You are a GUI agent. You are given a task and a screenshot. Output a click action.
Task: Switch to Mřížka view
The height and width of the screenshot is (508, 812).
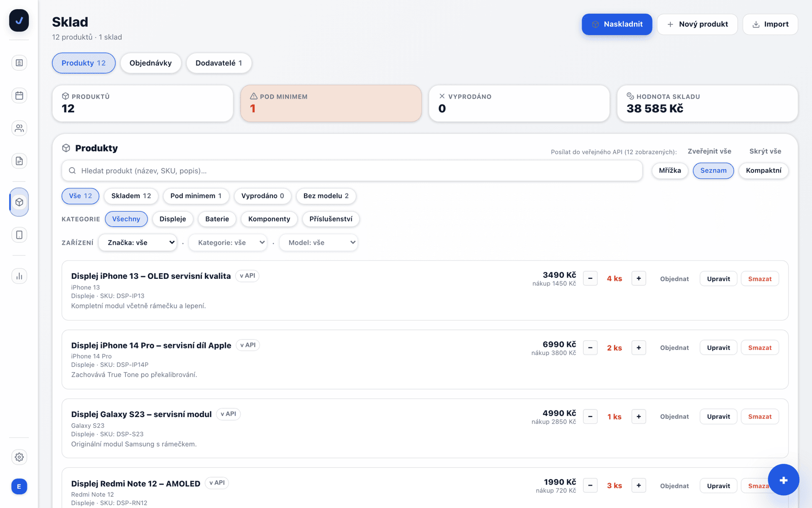point(670,171)
